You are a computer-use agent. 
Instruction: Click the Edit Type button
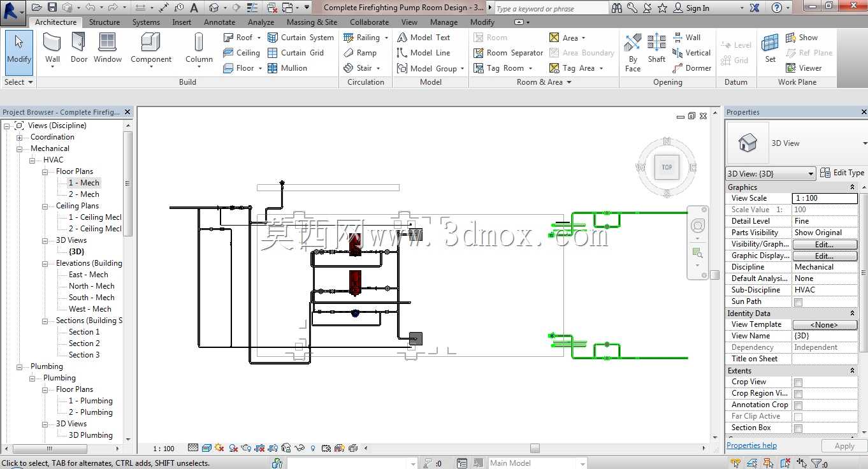(x=842, y=173)
